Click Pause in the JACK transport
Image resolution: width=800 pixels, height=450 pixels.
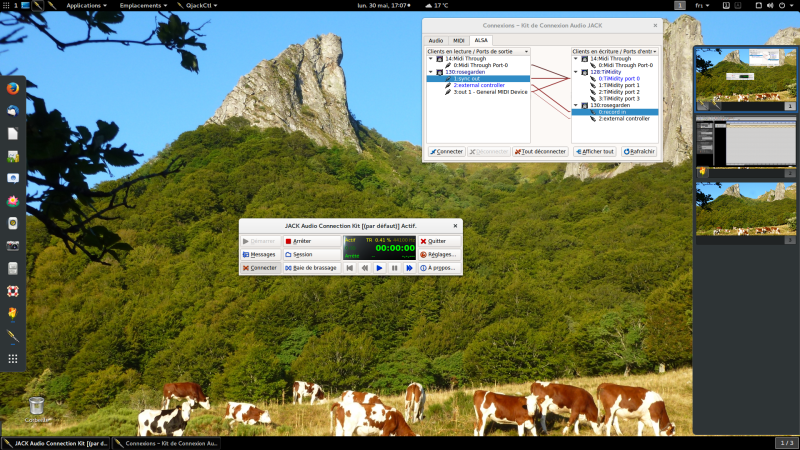394,268
